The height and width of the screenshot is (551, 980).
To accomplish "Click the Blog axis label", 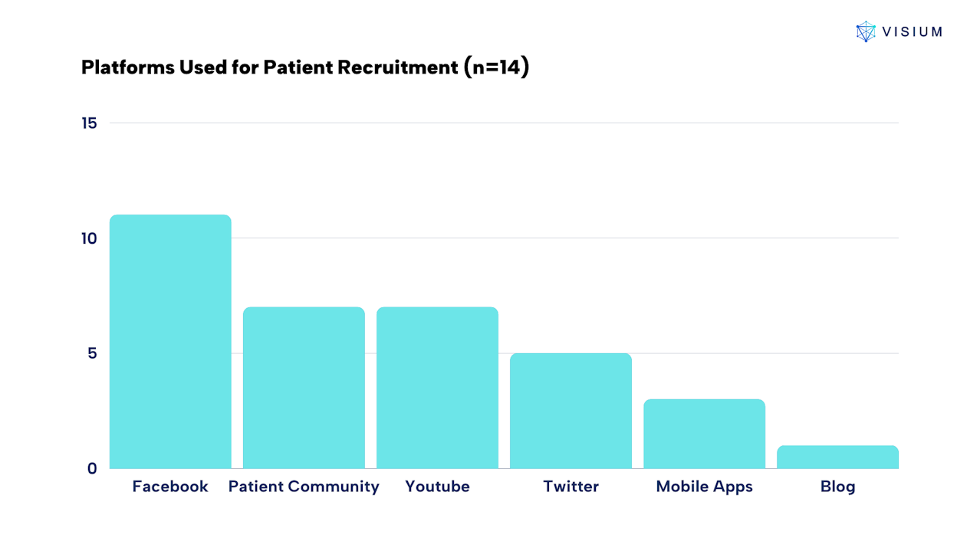I will pyautogui.click(x=837, y=487).
